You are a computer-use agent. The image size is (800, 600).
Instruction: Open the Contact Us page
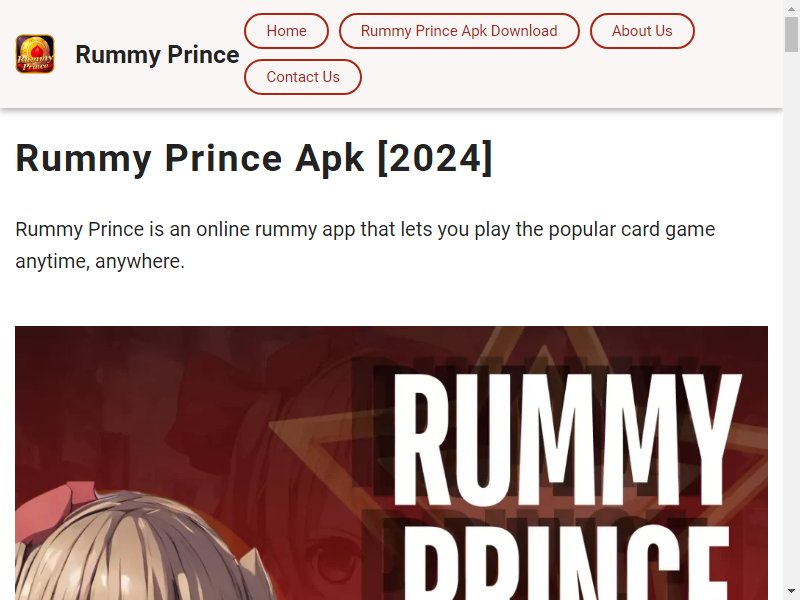(x=303, y=77)
